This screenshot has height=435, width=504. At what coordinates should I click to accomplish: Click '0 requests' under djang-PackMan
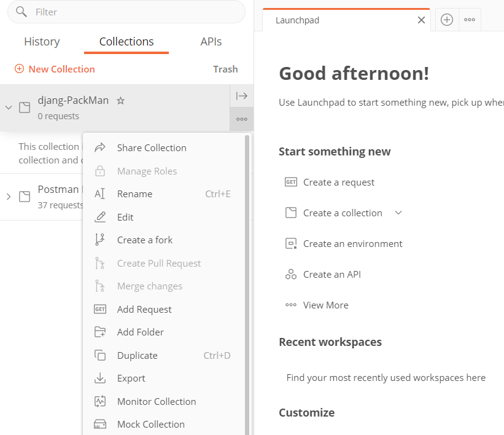tap(58, 116)
